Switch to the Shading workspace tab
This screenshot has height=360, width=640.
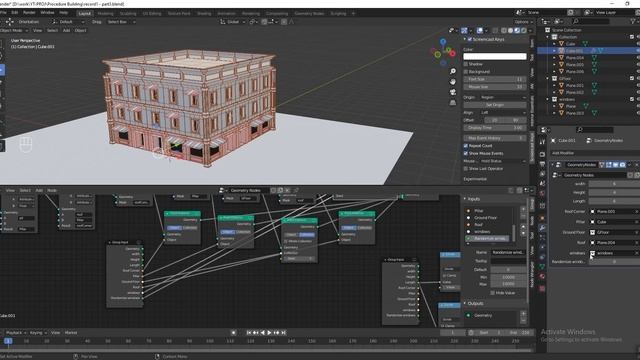[204, 13]
